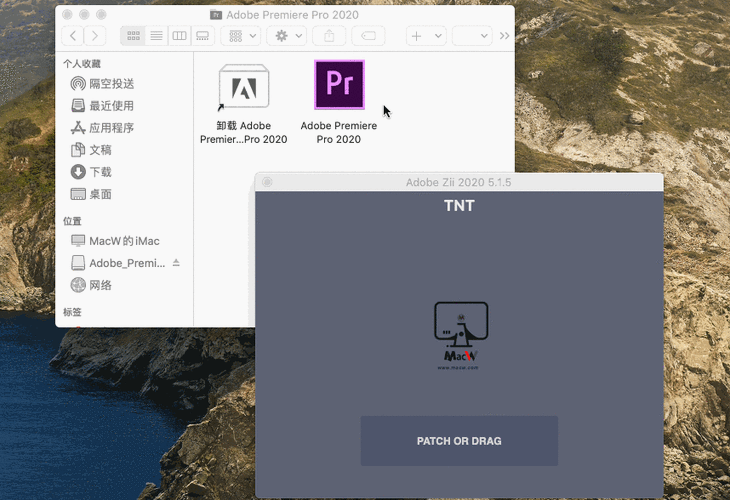Go back in Finder window
This screenshot has height=500, width=730.
pos(73,36)
